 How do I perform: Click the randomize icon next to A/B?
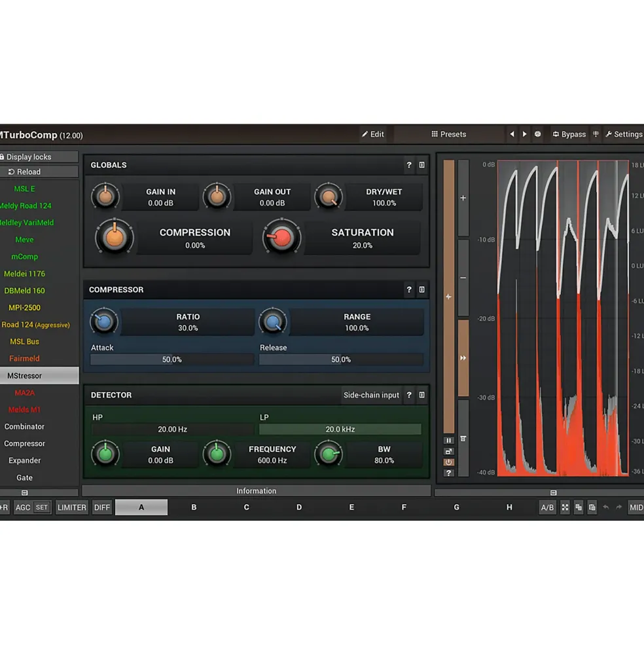tap(565, 507)
